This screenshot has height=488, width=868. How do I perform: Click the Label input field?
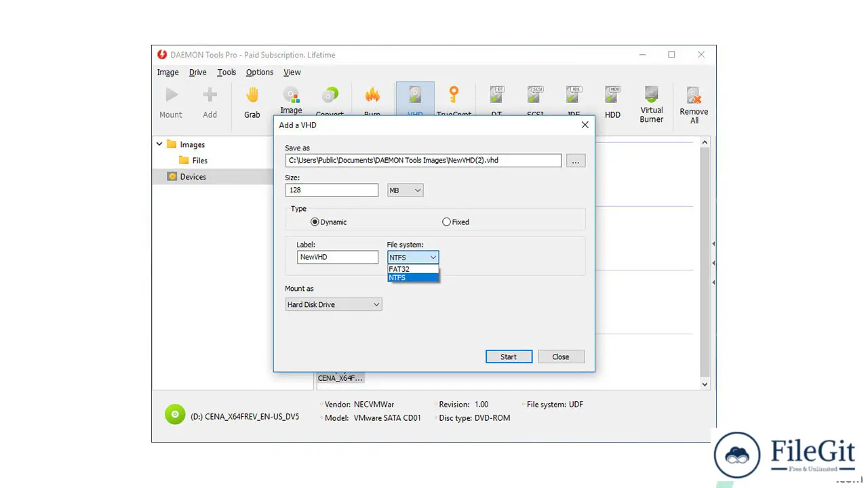338,258
